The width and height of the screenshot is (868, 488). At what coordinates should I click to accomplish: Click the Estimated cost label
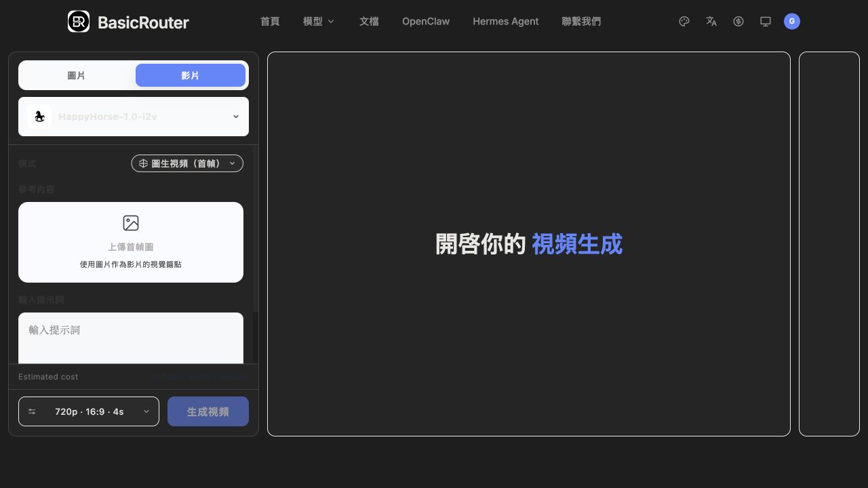pos(48,377)
